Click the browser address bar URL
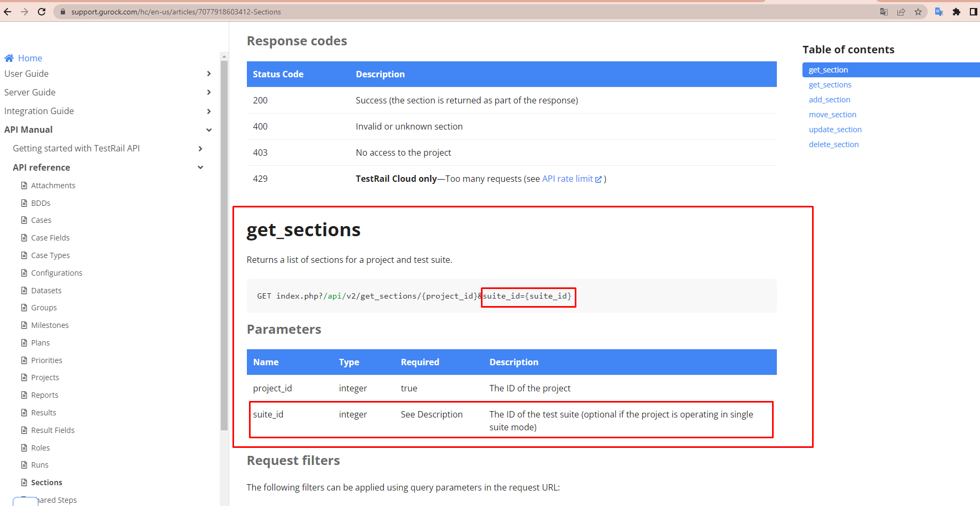980x506 pixels. pos(176,12)
